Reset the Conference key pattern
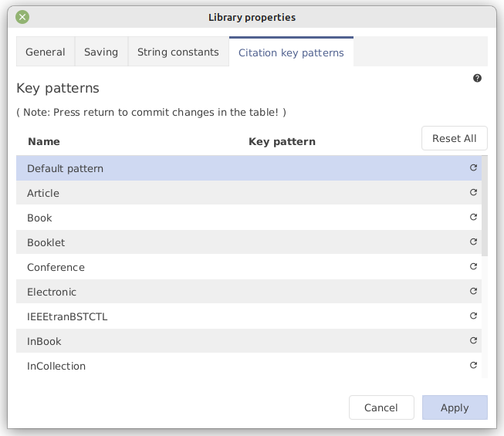 coord(474,266)
